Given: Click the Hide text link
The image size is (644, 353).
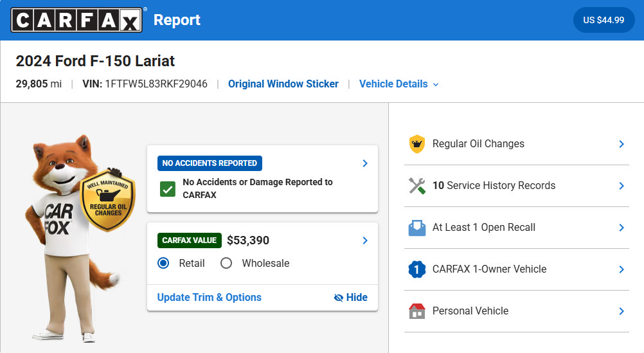Looking at the screenshot, I should pyautogui.click(x=357, y=297).
